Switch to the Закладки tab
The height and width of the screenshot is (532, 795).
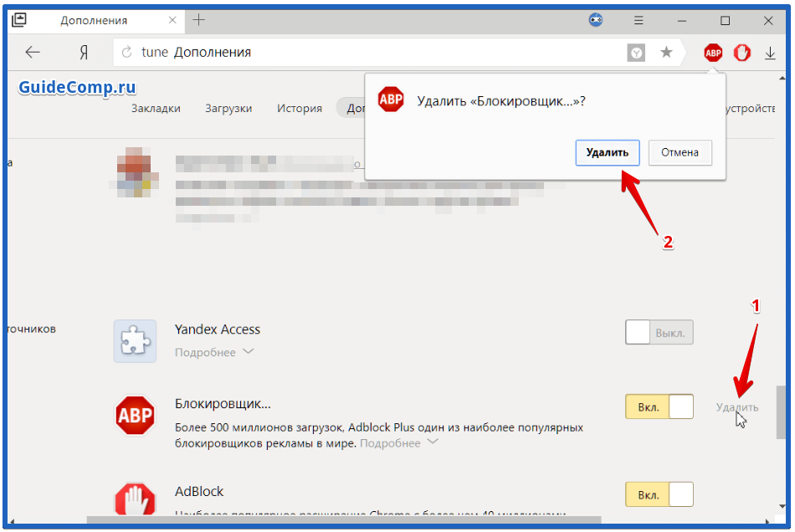point(156,109)
